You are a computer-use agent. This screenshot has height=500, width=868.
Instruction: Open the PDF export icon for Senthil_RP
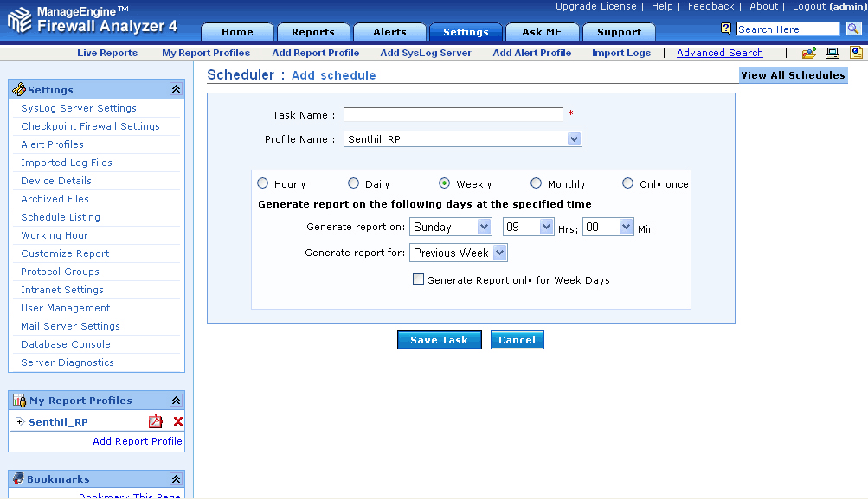tap(156, 422)
